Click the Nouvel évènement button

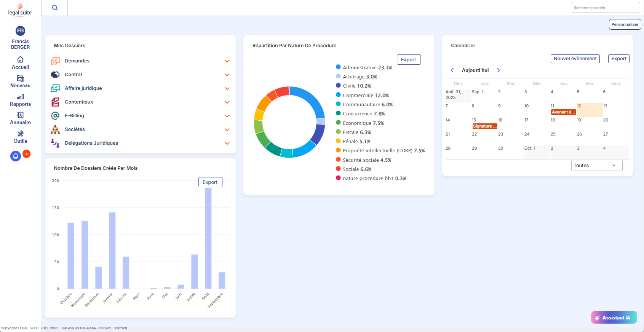[x=575, y=59]
